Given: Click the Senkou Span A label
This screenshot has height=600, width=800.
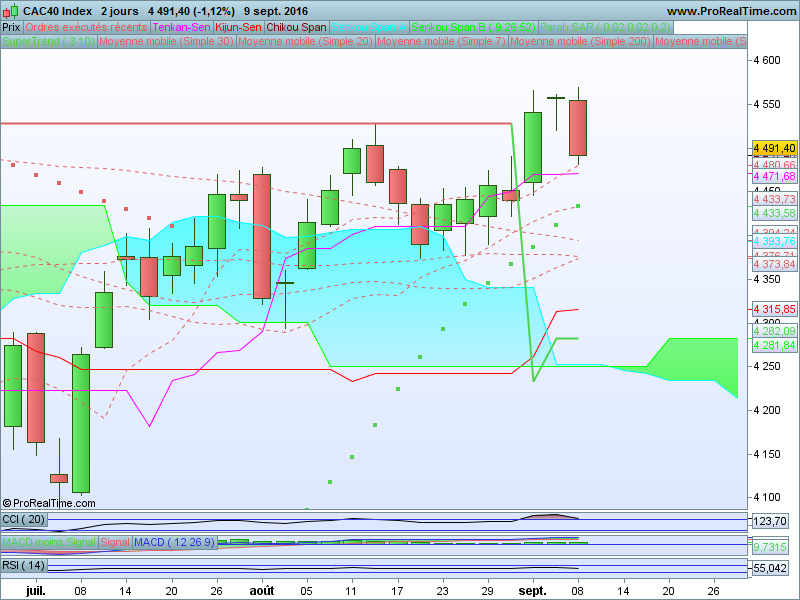Looking at the screenshot, I should coord(369,28).
